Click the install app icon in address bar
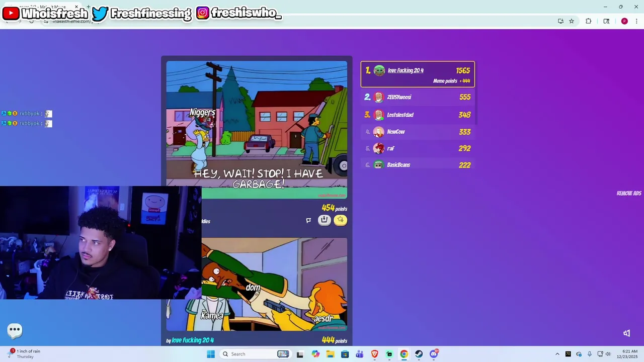 tap(560, 21)
